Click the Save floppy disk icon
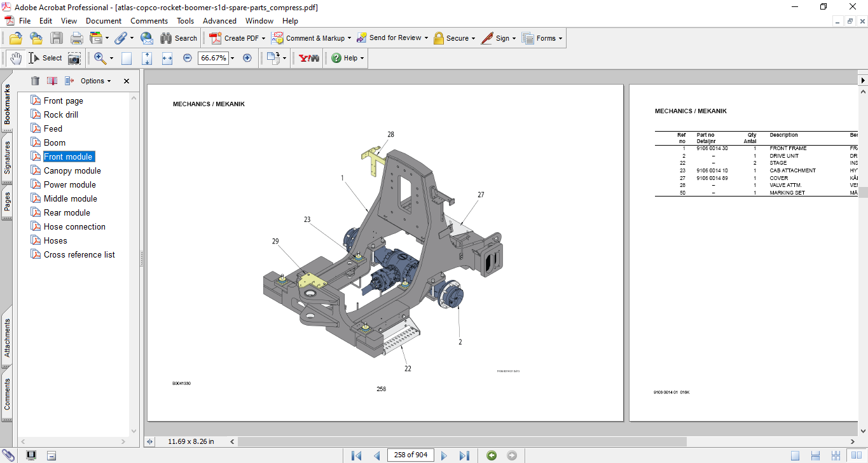The height and width of the screenshot is (463, 868). [x=57, y=38]
